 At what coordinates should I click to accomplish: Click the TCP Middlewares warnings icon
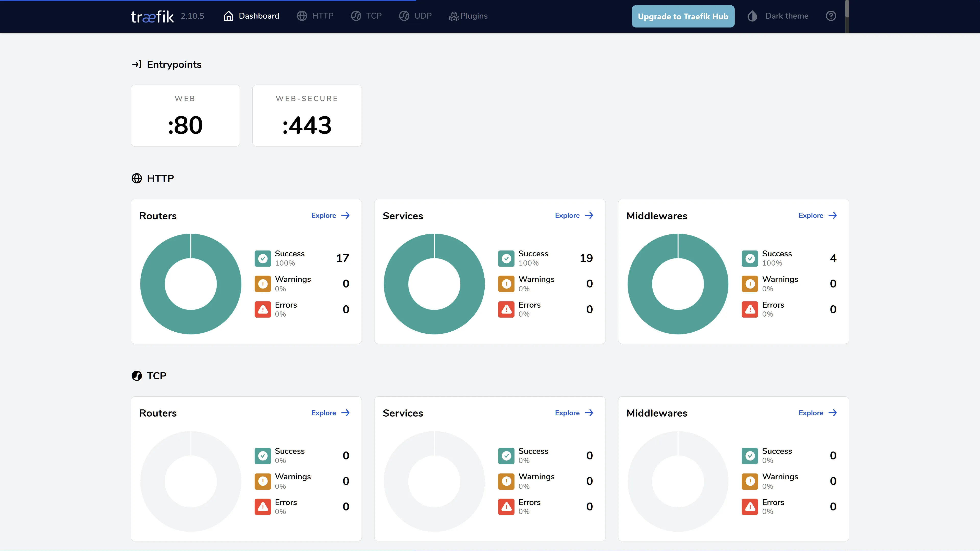pyautogui.click(x=750, y=481)
